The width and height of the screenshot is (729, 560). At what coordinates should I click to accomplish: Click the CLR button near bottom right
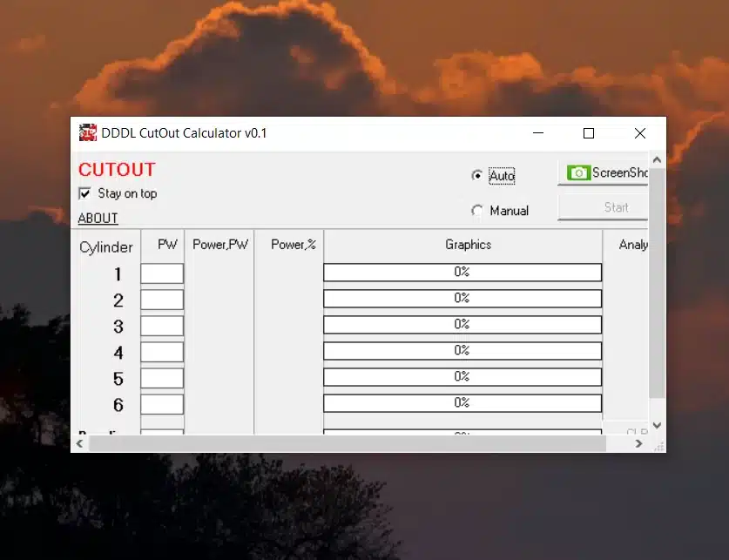coord(637,433)
